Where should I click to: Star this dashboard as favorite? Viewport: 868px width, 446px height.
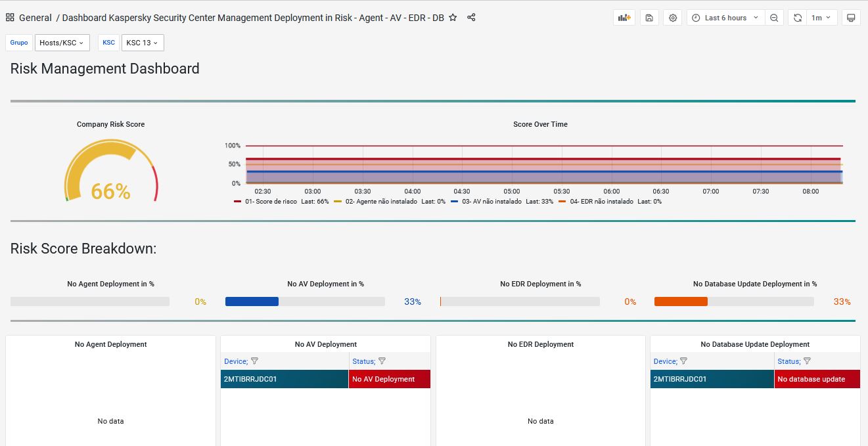point(453,18)
